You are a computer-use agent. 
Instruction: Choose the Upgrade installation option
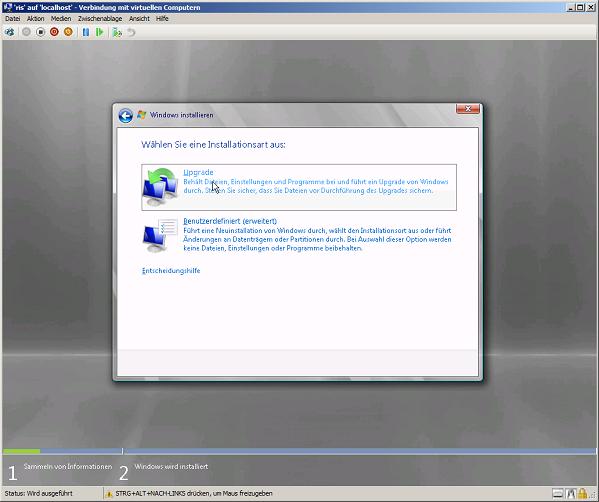(299, 187)
